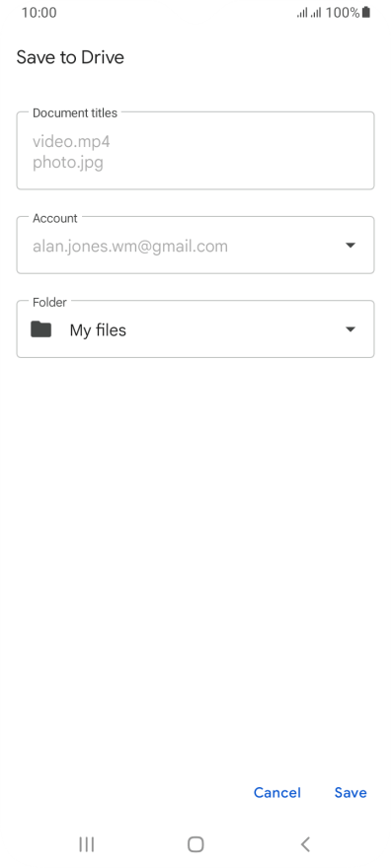
Task: Click the Save to Drive heading
Action: (x=70, y=57)
